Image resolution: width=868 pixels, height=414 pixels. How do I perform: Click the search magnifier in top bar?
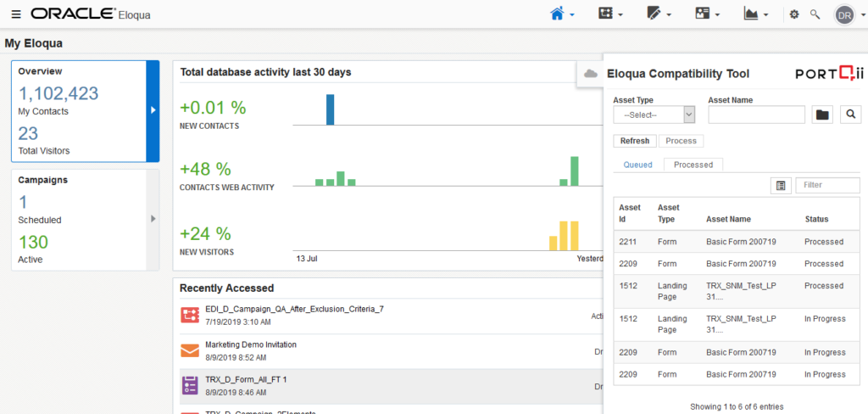815,14
